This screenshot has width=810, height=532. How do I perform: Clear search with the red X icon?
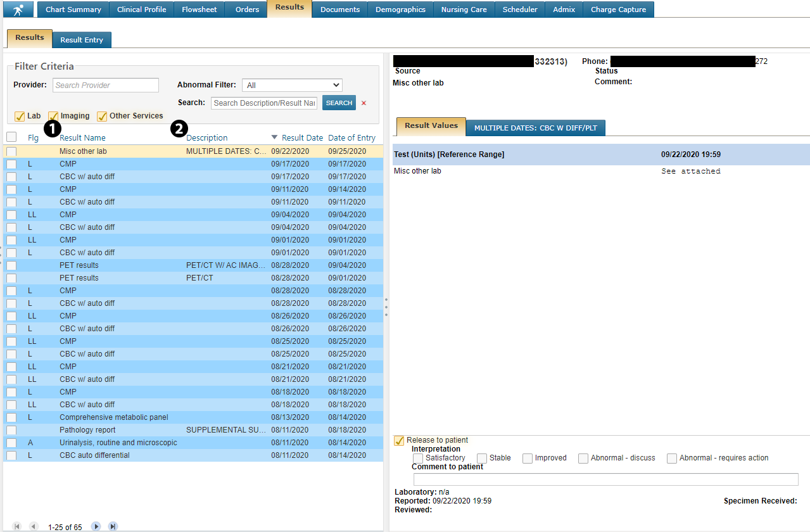(x=364, y=103)
